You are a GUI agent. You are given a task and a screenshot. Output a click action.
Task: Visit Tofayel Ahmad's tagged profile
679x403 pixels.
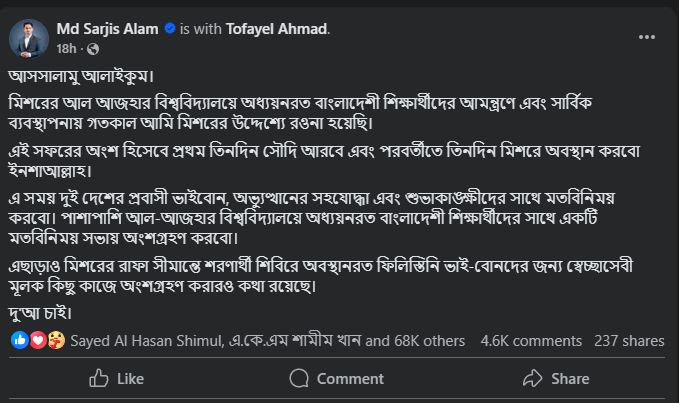271,28
